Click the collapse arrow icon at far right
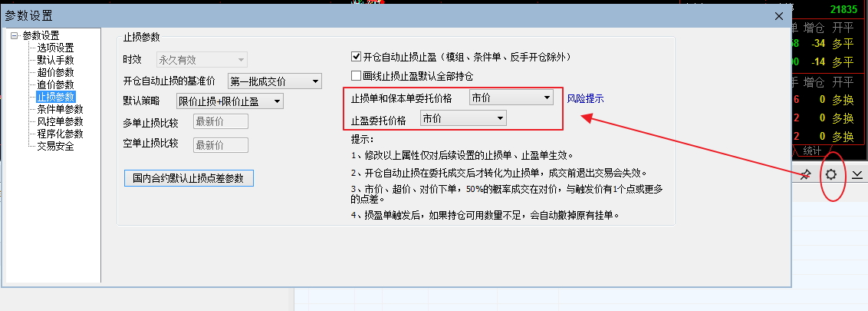Screen dimensions: 868x311 pyautogui.click(x=857, y=175)
